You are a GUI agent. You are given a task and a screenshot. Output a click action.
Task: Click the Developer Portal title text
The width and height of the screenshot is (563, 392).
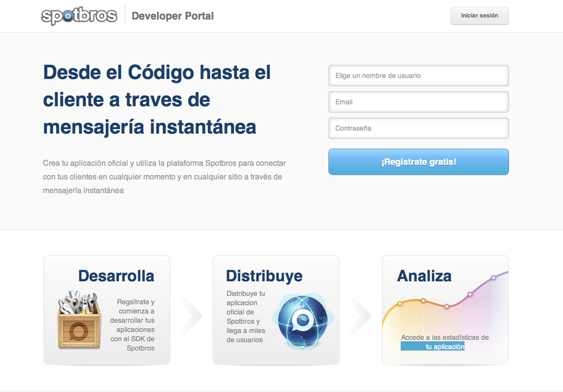click(173, 16)
